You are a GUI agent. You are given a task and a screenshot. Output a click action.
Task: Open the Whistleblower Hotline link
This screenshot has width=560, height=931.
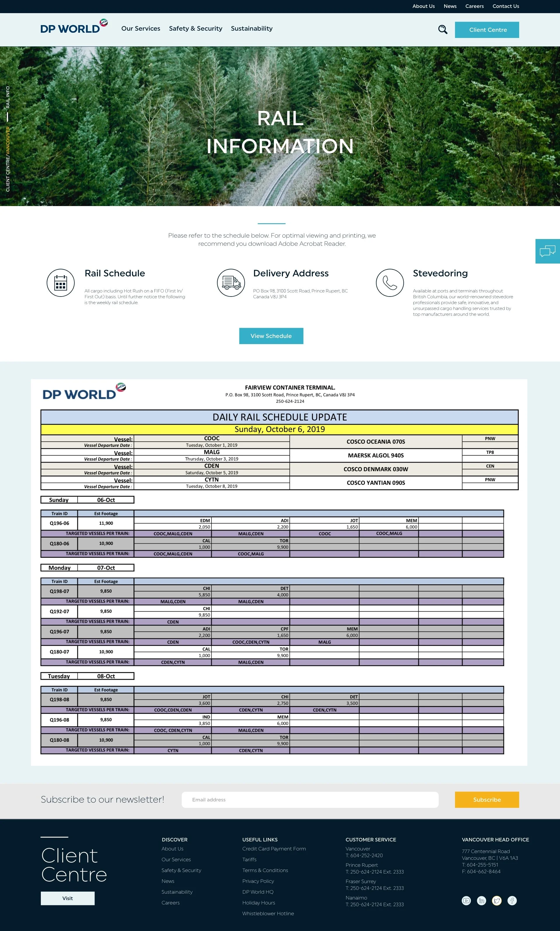tap(268, 913)
